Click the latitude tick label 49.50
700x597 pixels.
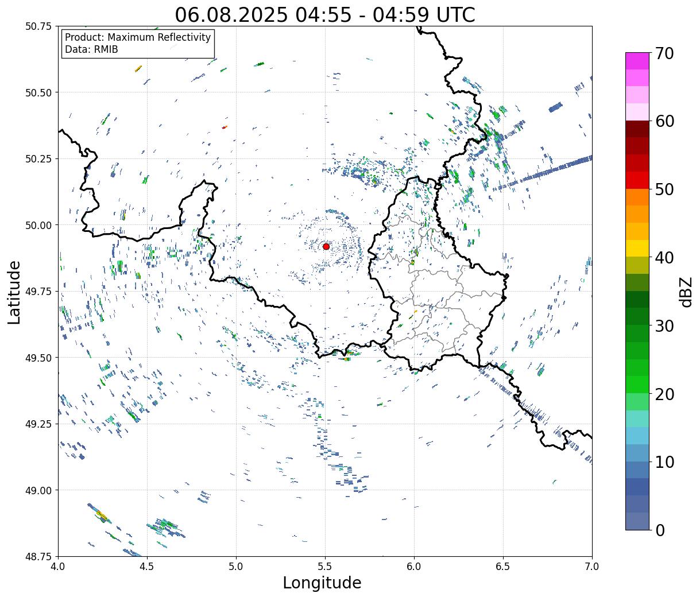pyautogui.click(x=38, y=358)
